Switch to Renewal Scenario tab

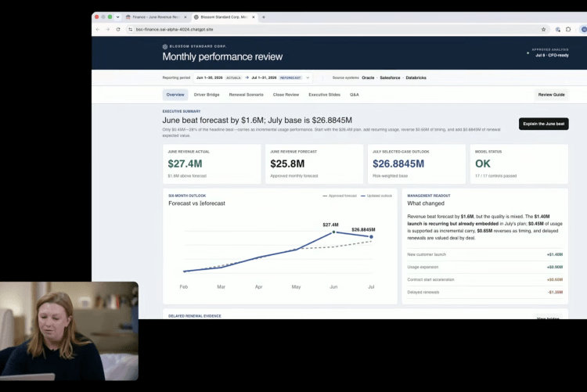[247, 95]
